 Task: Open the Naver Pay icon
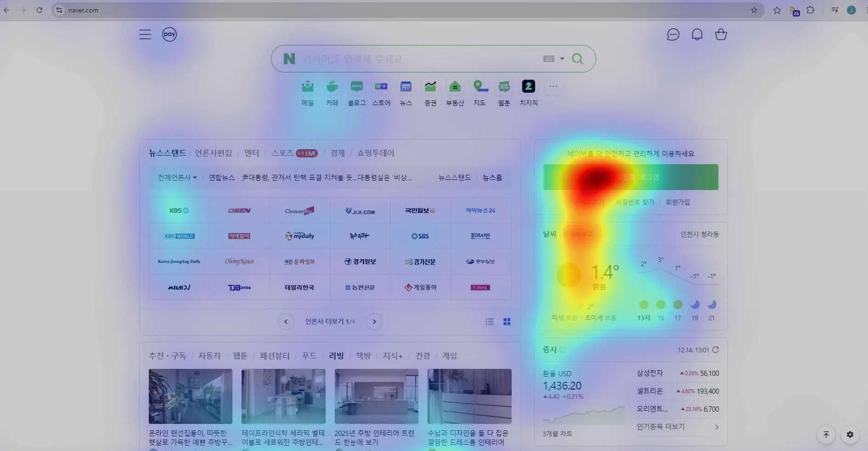pyautogui.click(x=169, y=34)
